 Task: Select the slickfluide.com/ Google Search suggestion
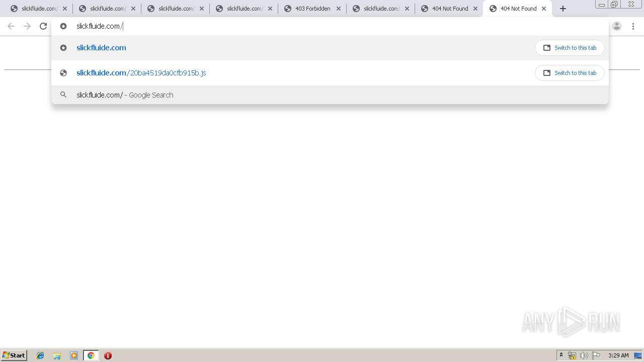[330, 95]
